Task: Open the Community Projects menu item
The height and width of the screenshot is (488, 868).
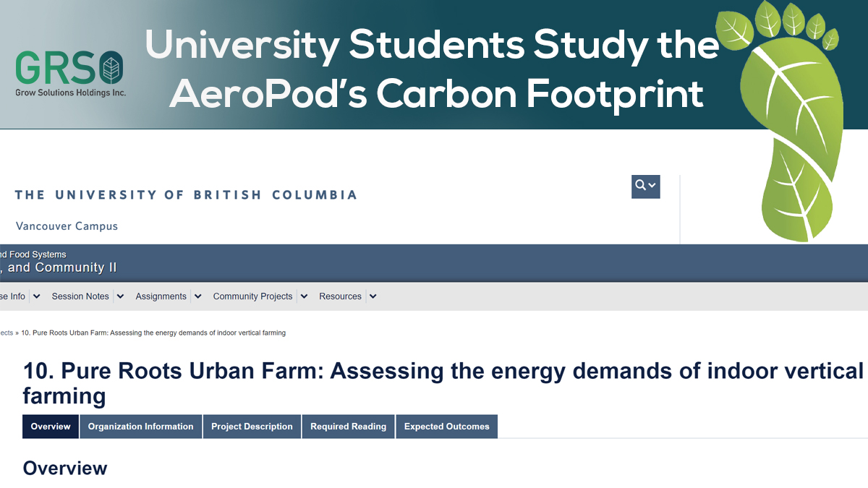Action: coord(252,296)
